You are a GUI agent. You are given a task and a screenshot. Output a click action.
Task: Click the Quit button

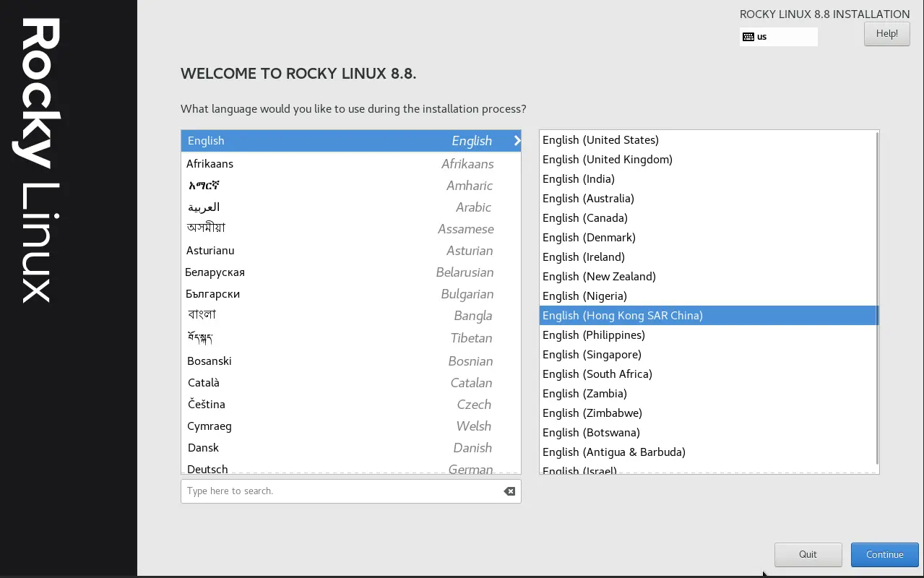tap(808, 555)
